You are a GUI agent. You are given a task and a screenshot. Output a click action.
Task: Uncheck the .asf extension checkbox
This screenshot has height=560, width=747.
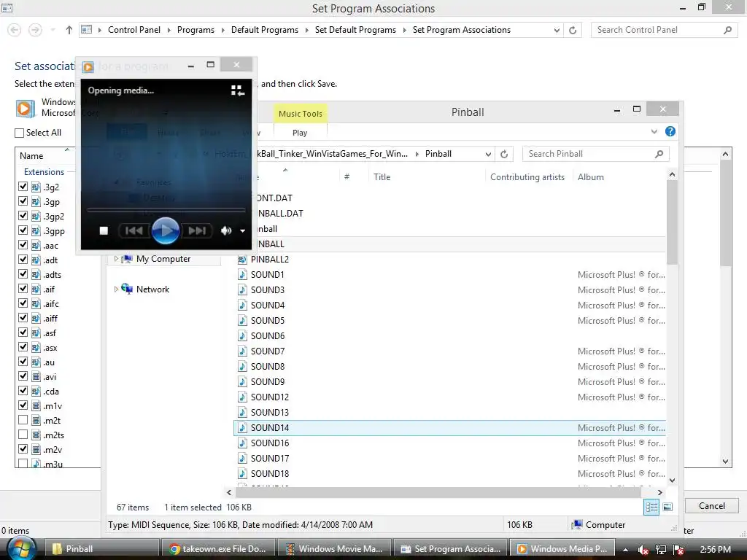click(x=23, y=332)
